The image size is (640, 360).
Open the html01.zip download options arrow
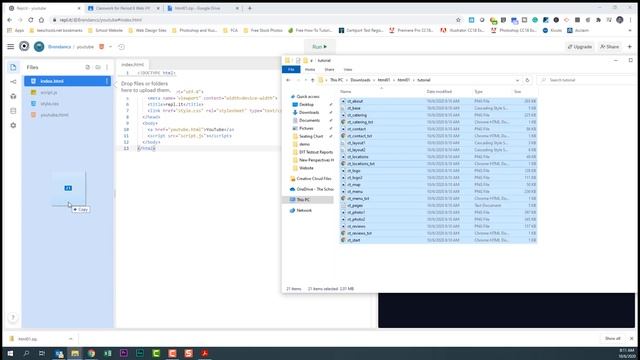click(71, 339)
